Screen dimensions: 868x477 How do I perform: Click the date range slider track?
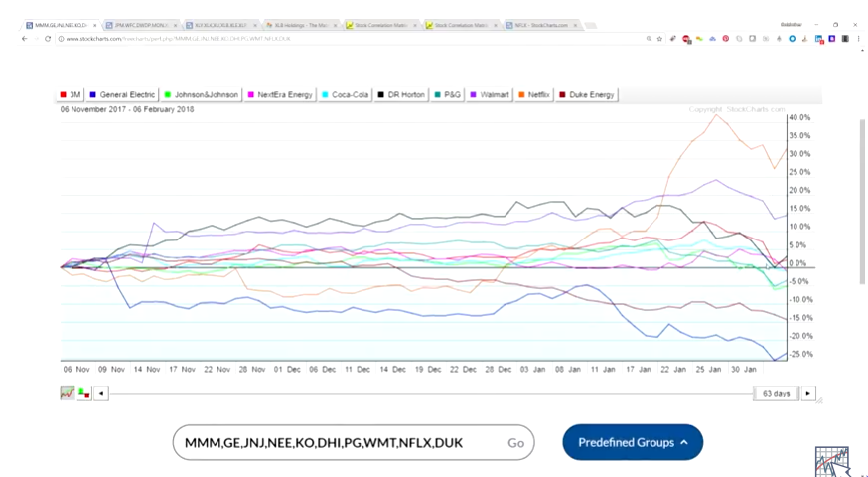tap(427, 393)
